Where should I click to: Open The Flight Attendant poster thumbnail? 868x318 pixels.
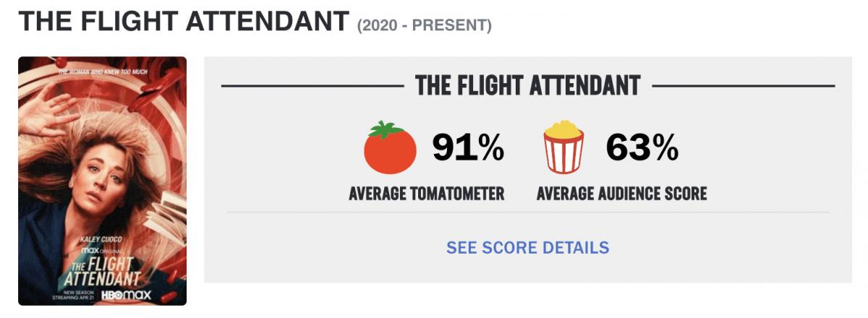(102, 181)
